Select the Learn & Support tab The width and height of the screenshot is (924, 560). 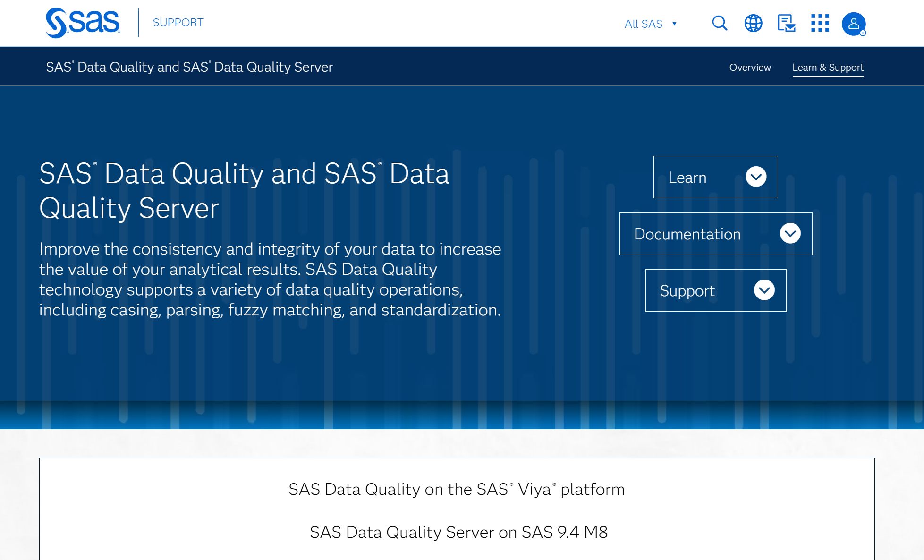828,68
